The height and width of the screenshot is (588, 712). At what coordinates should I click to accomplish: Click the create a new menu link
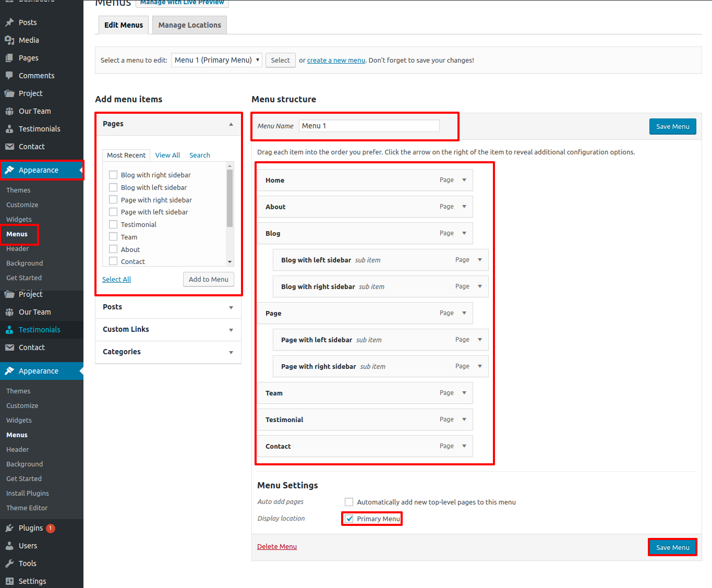click(x=336, y=60)
